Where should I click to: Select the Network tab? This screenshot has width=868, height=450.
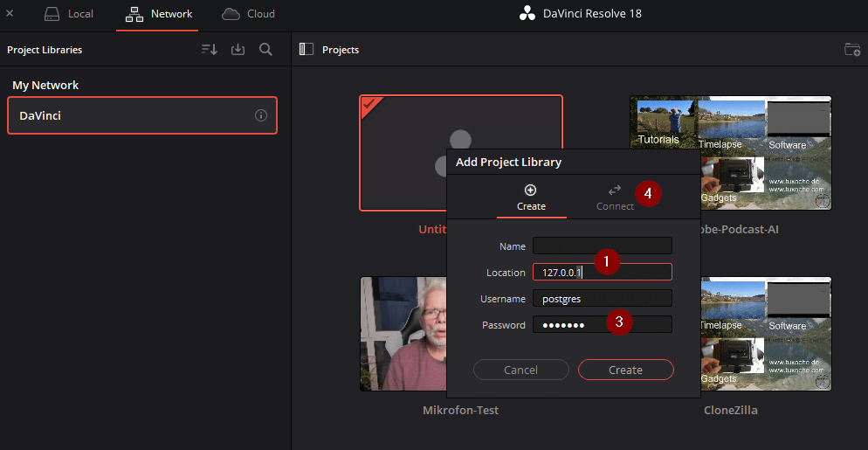point(157,14)
